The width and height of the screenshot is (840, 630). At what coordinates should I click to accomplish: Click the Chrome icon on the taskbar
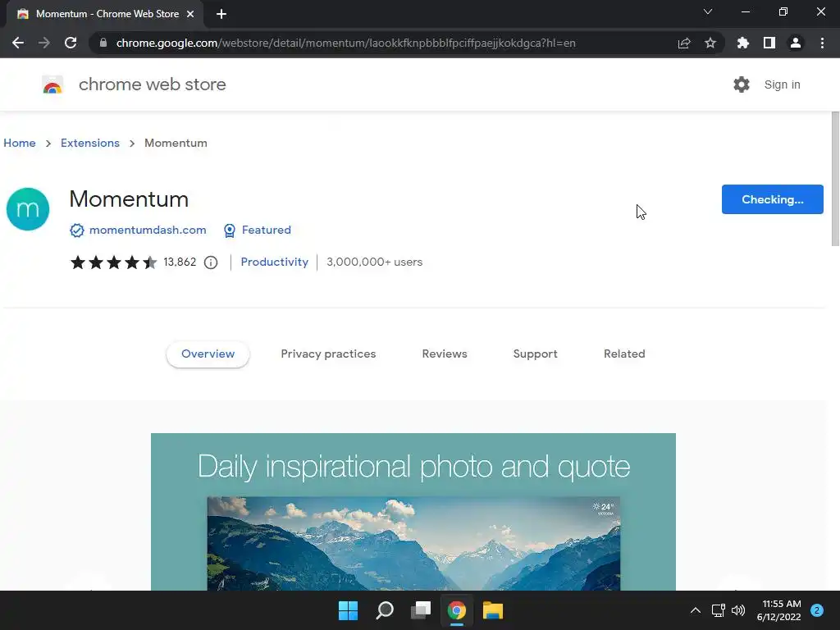click(x=457, y=610)
